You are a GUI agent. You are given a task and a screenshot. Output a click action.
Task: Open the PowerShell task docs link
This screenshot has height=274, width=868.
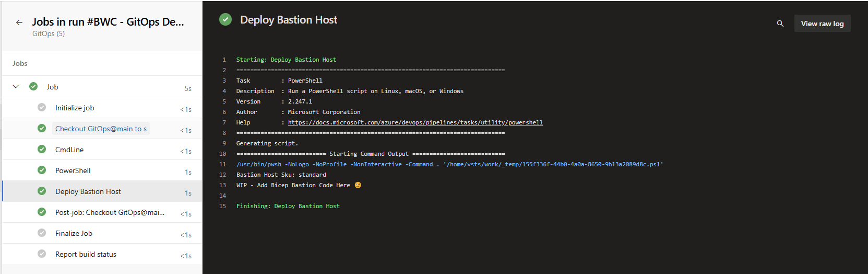415,122
